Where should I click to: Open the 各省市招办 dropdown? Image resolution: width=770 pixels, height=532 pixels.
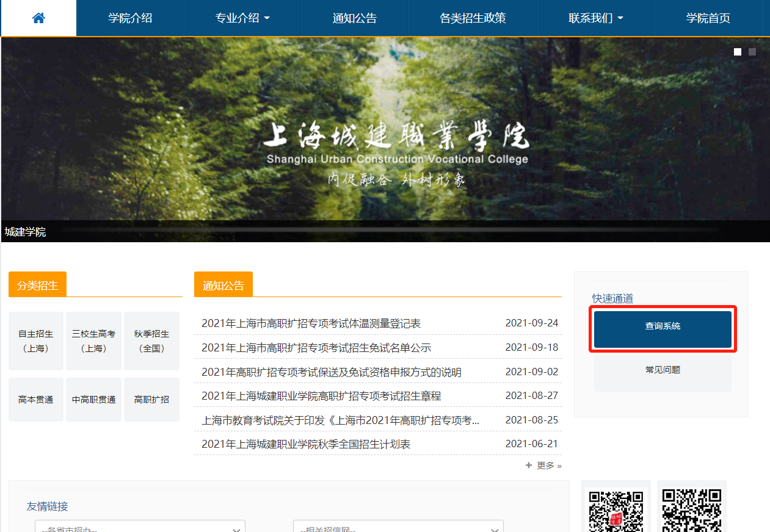coord(140,527)
